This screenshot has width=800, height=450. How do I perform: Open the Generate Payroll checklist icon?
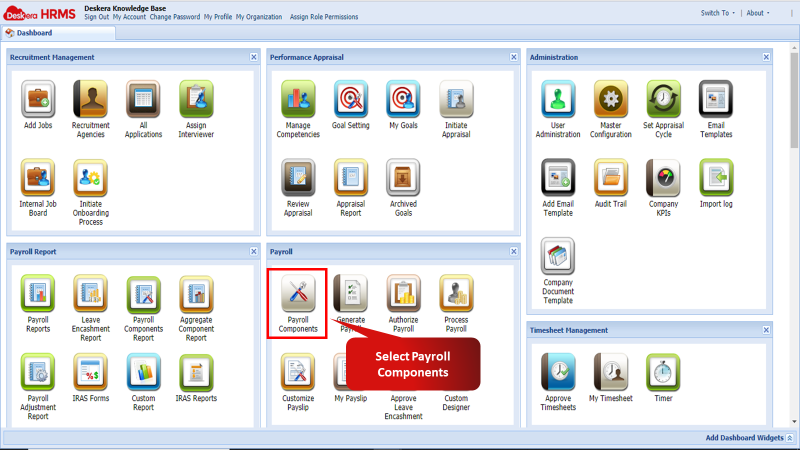(351, 293)
